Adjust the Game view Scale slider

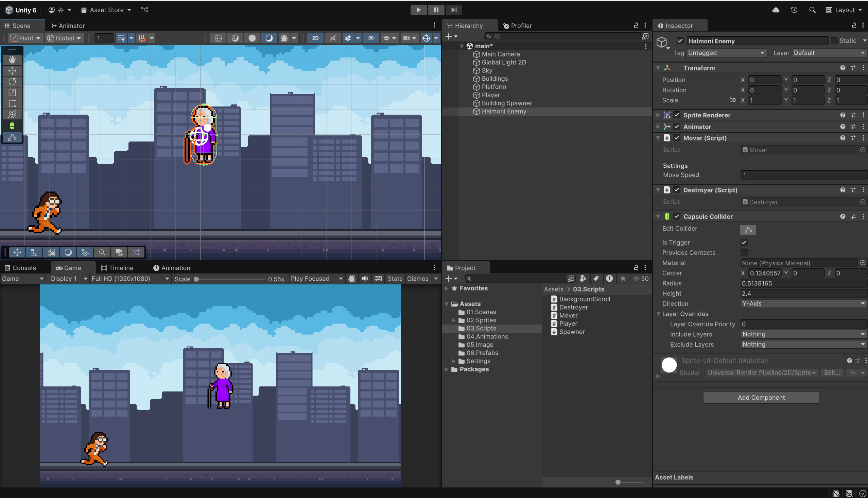[196, 279]
